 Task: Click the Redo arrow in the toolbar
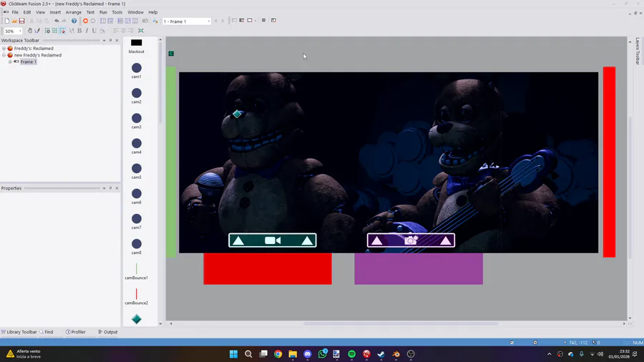click(64, 21)
